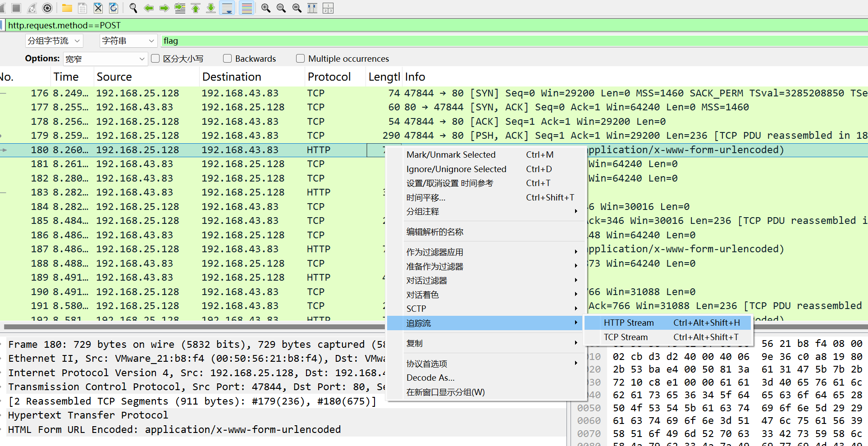Open the 宽窄 character width dropdown
Screen dimensions: 868x446
(x=105, y=59)
